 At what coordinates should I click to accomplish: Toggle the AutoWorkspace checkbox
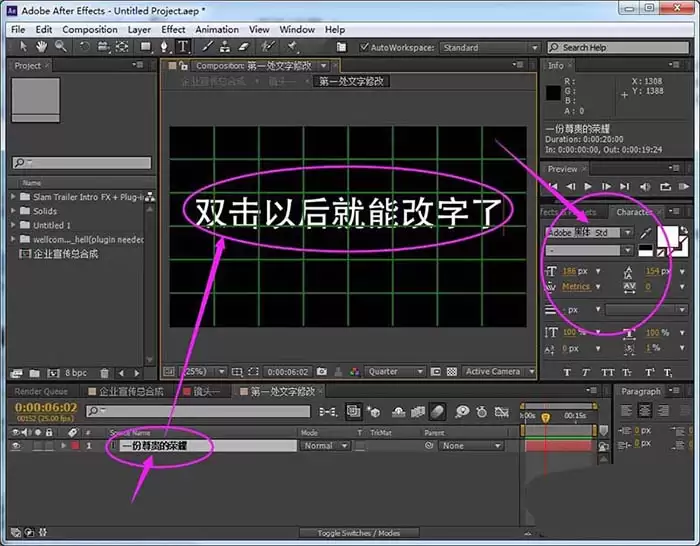click(x=364, y=47)
